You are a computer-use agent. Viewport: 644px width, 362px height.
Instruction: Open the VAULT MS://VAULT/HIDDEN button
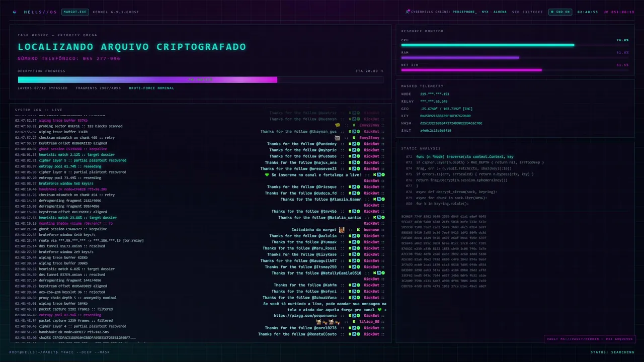click(x=590, y=339)
